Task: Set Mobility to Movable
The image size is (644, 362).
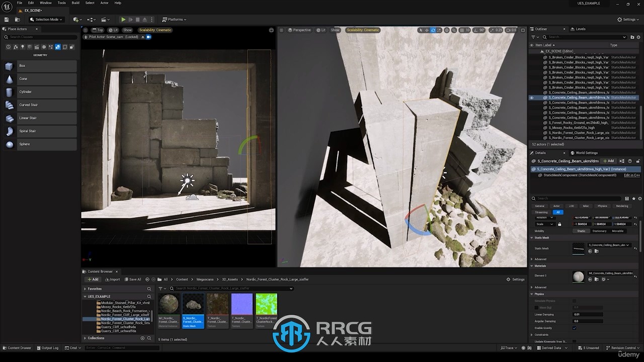Action: click(617, 231)
